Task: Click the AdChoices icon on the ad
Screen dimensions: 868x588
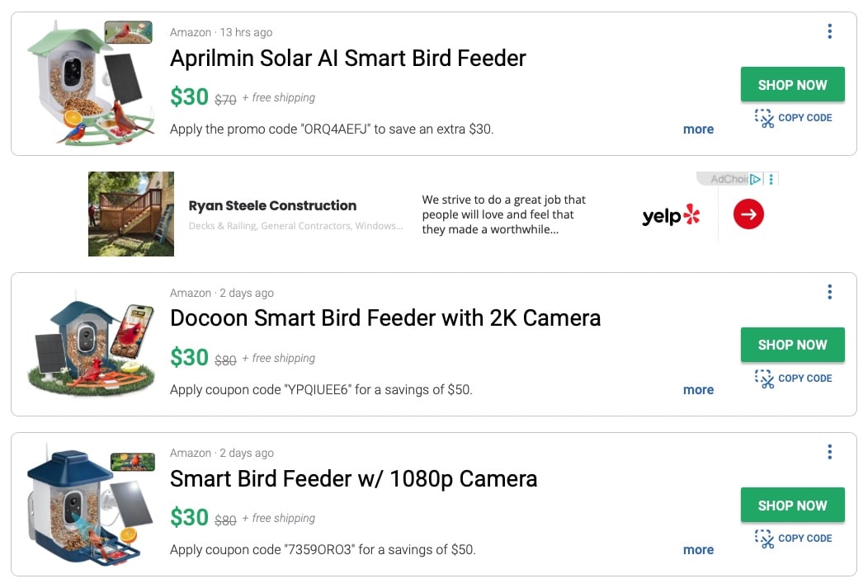Action: click(755, 179)
